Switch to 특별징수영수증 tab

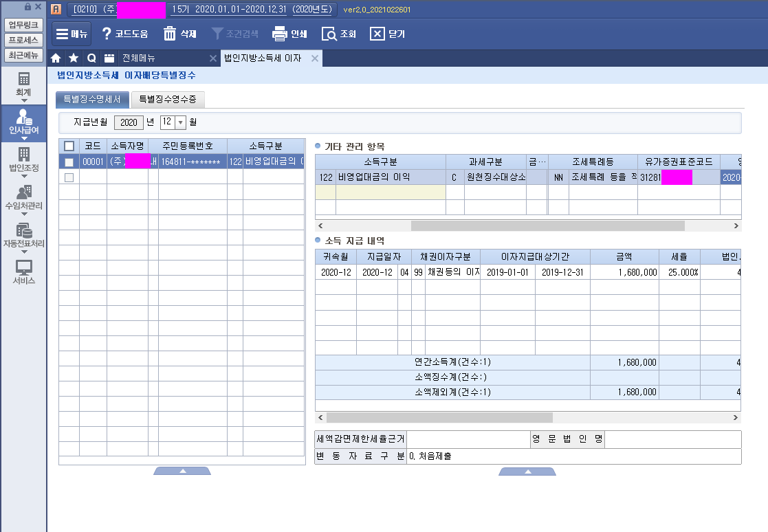[x=168, y=100]
